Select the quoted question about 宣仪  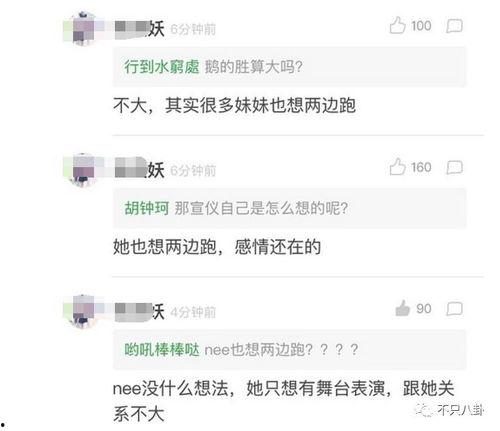(261, 208)
